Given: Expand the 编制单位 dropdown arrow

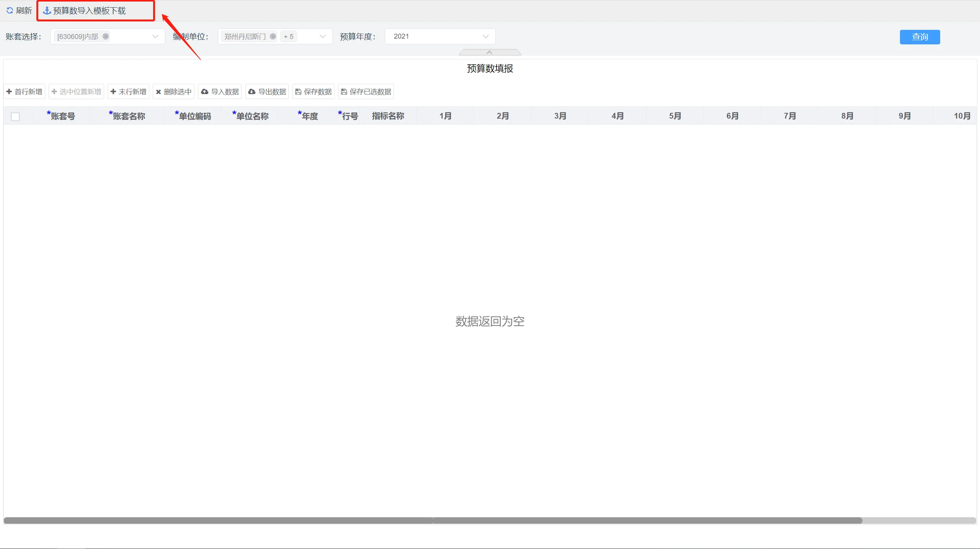Looking at the screenshot, I should pos(323,36).
